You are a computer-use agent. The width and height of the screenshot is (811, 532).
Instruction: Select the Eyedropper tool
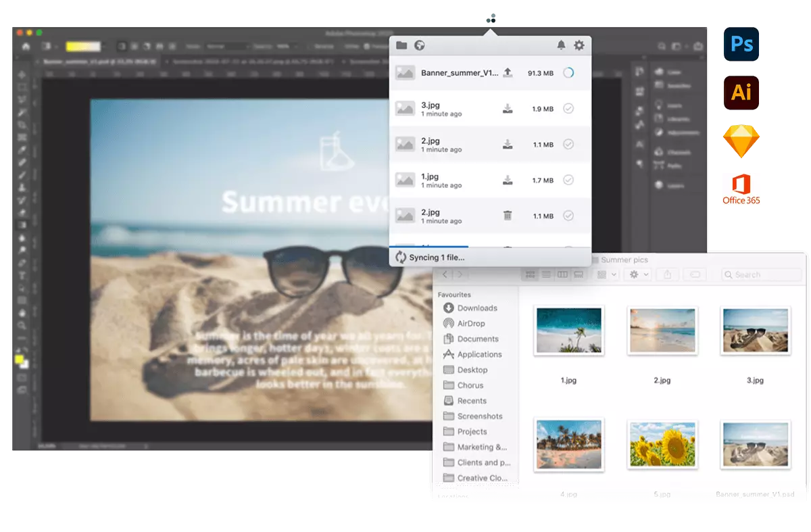(22, 149)
